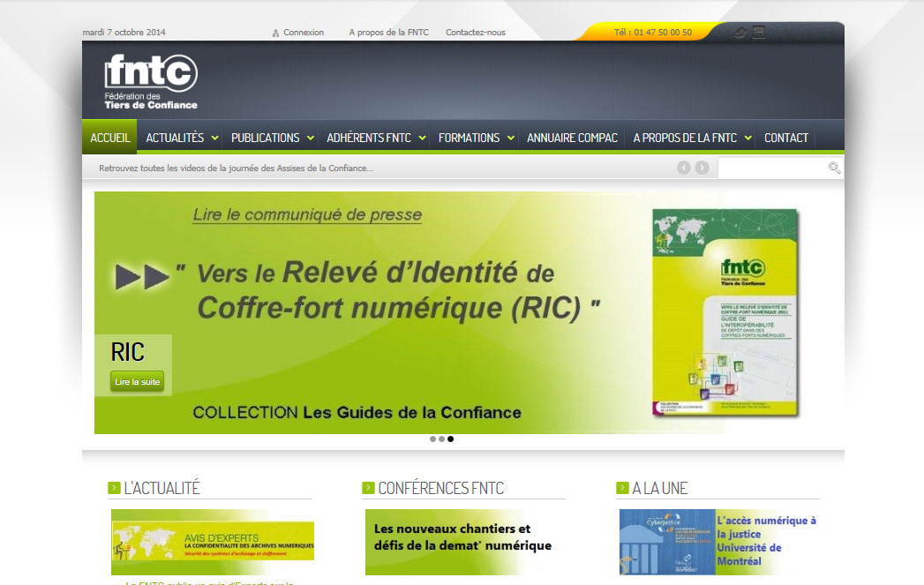Image resolution: width=924 pixels, height=585 pixels.
Task: Open the Twitter bird icon
Action: [740, 33]
